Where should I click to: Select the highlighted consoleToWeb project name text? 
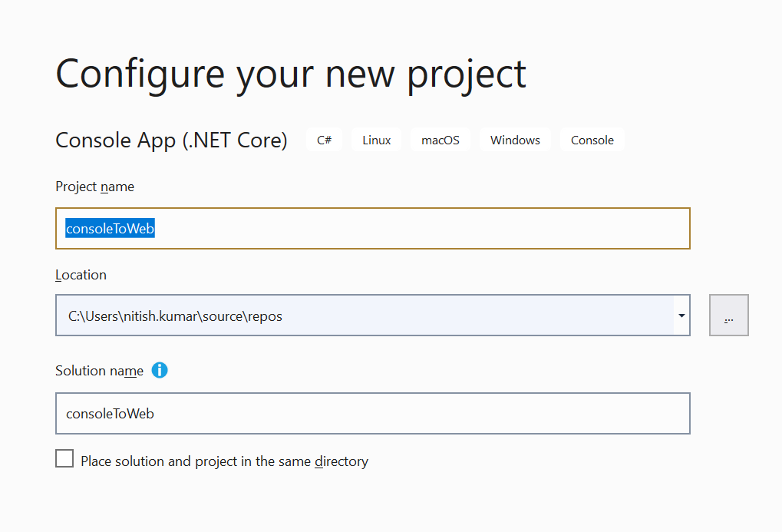[108, 228]
